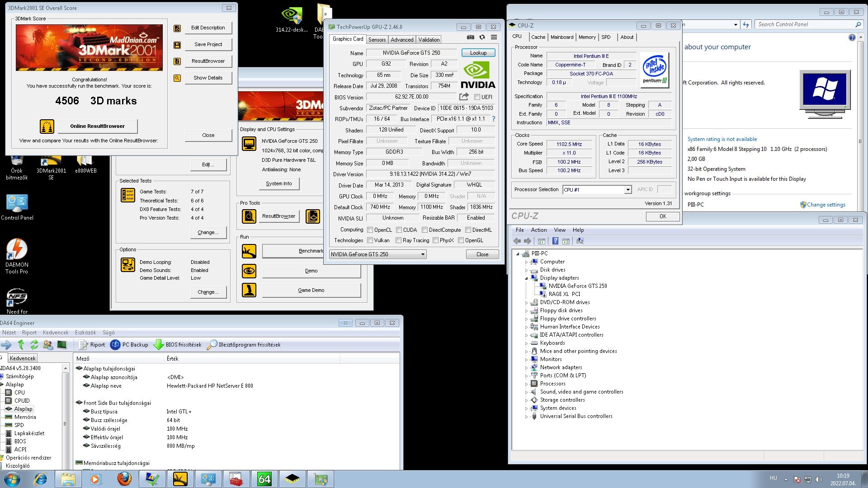Open the GeForce GTS 250 GPU dropdown
868x488 pixels.
coord(423,254)
